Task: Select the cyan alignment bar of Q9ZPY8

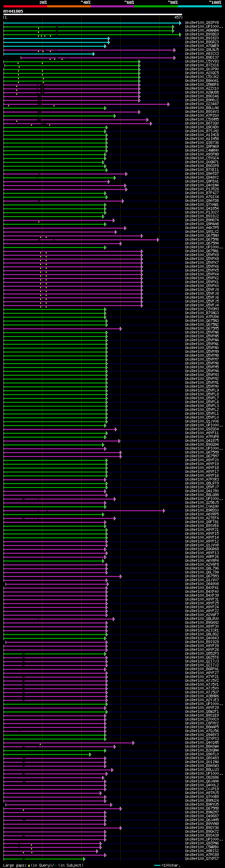Action: 92,23
